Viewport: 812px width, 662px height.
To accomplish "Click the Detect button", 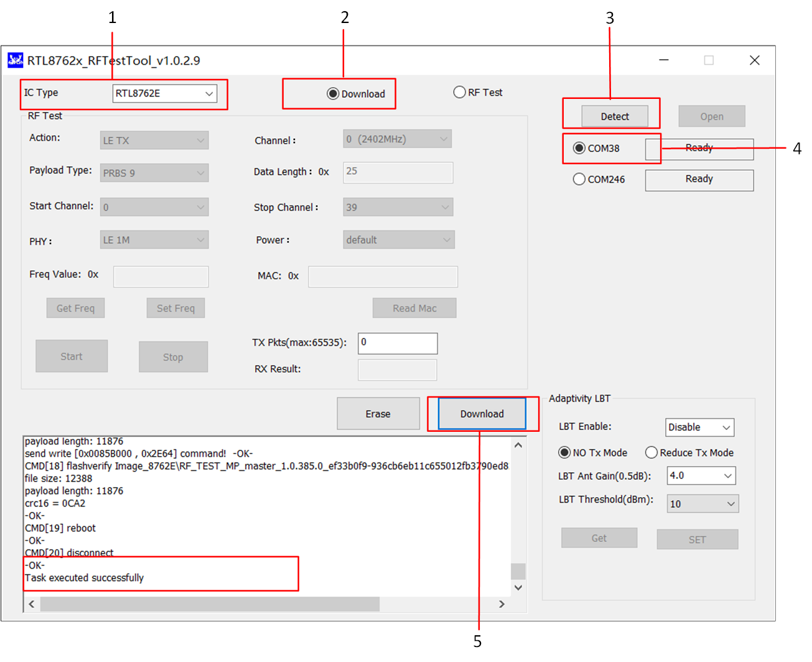I will pyautogui.click(x=614, y=116).
